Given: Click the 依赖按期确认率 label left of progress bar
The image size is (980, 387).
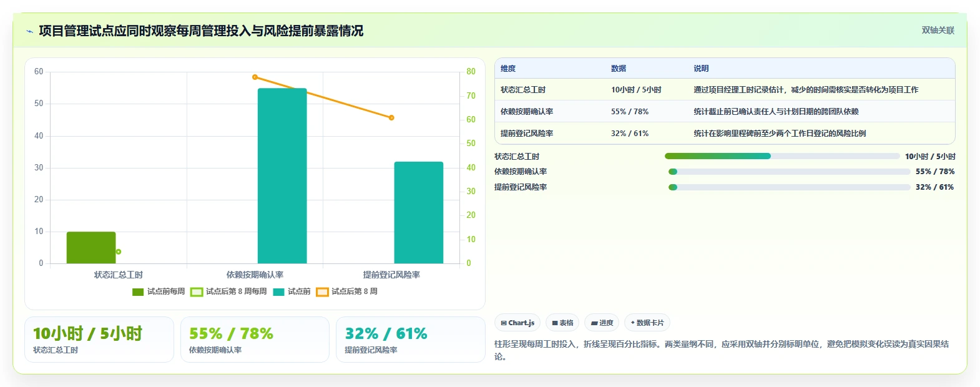Looking at the screenshot, I should pos(521,172).
